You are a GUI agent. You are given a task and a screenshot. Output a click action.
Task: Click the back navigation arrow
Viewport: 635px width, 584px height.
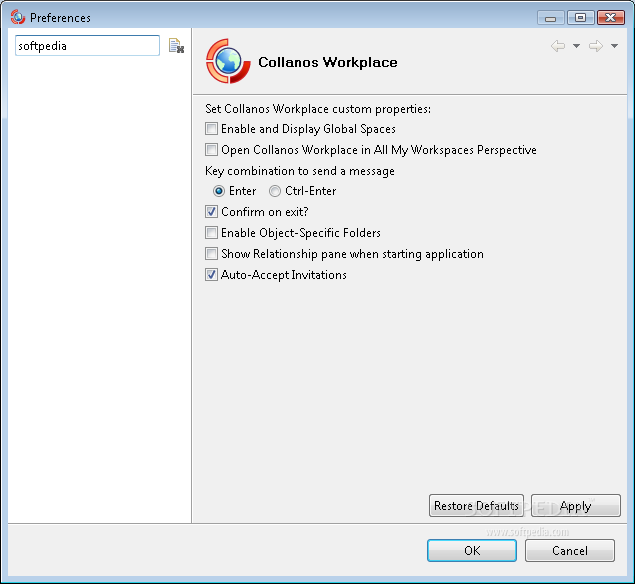[558, 46]
